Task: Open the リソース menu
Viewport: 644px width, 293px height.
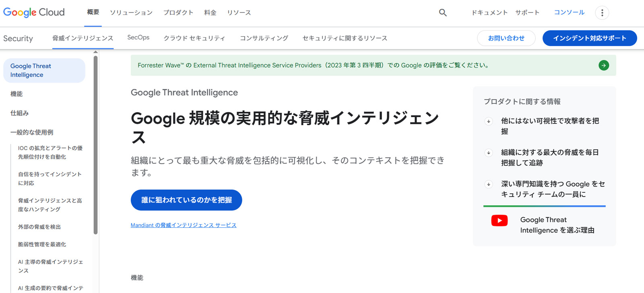Action: pos(239,12)
